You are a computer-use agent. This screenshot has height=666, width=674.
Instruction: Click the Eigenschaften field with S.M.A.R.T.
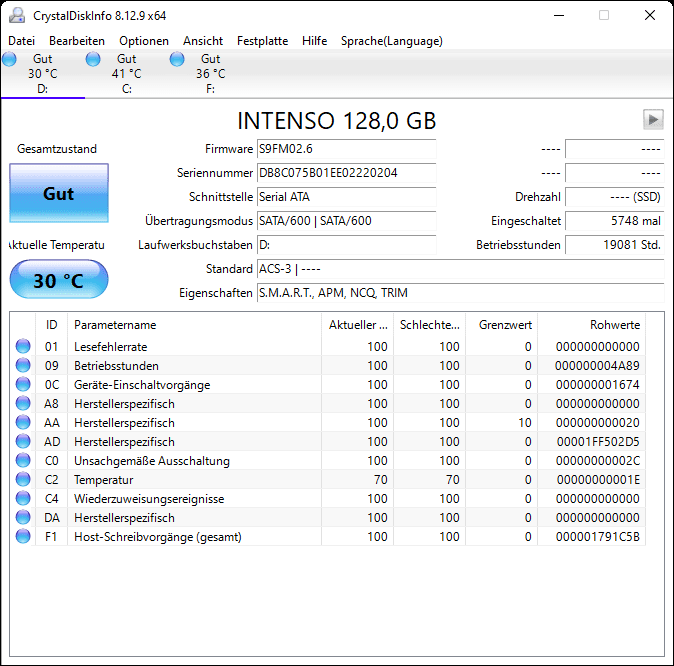(460, 293)
